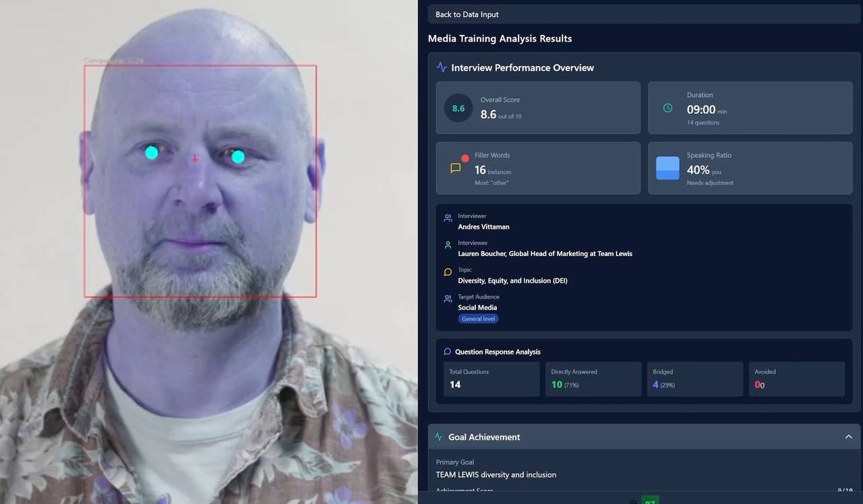The height and width of the screenshot is (504, 863).
Task: Click the Interviewer people icon
Action: pos(448,218)
